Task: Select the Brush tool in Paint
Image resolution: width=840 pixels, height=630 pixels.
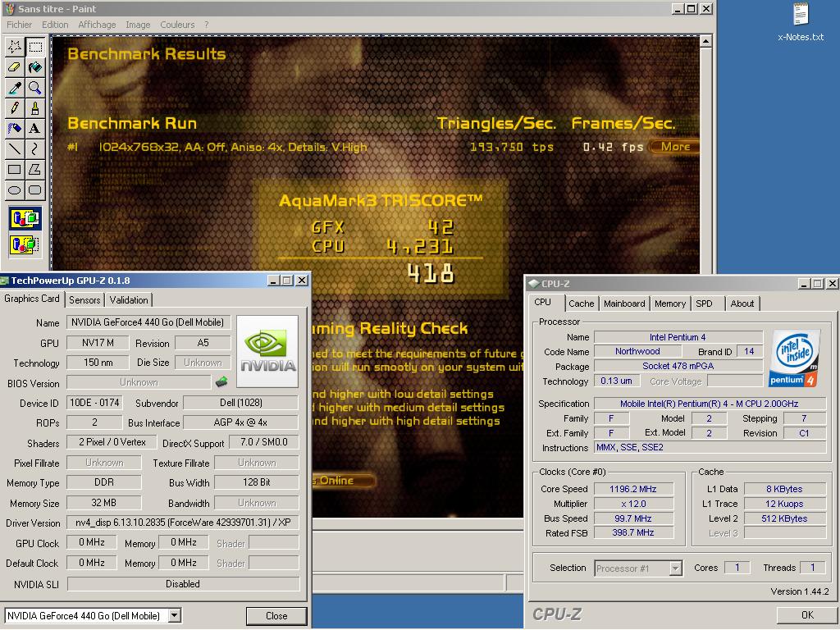Action: point(34,107)
